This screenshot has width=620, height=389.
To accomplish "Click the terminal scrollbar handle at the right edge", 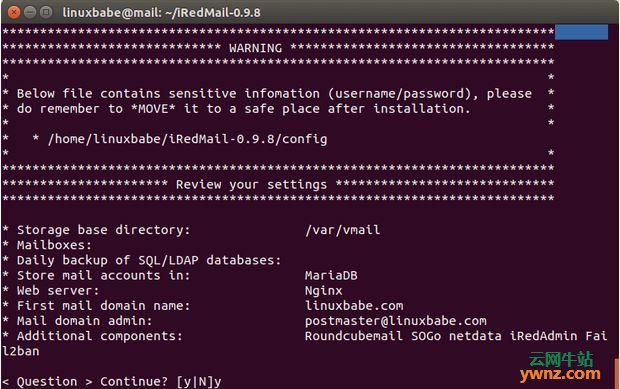I will (617, 373).
